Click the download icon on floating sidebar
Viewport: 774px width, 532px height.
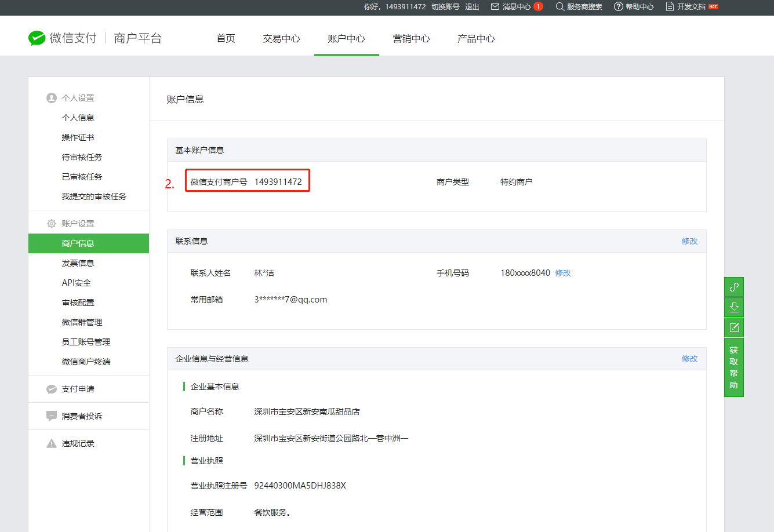click(734, 307)
